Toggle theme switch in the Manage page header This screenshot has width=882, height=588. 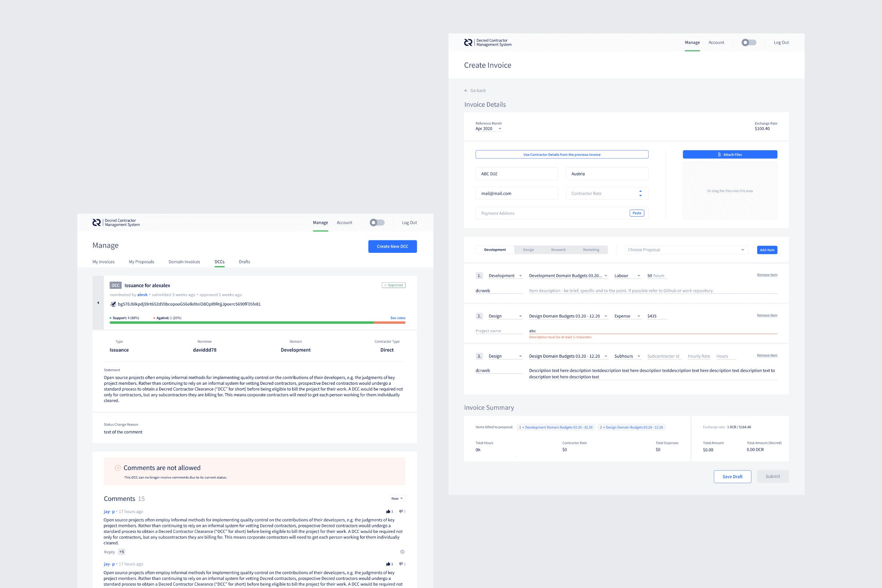[377, 223]
